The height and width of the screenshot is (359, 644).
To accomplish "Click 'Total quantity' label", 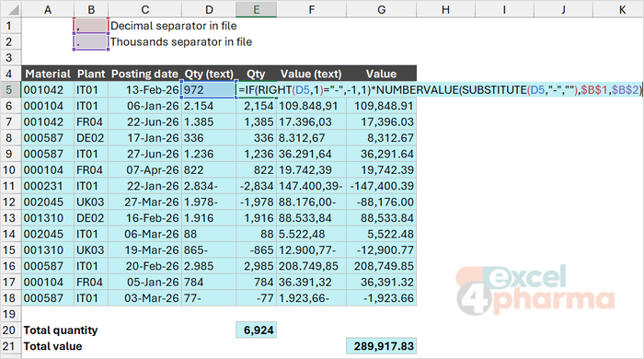I will click(61, 330).
